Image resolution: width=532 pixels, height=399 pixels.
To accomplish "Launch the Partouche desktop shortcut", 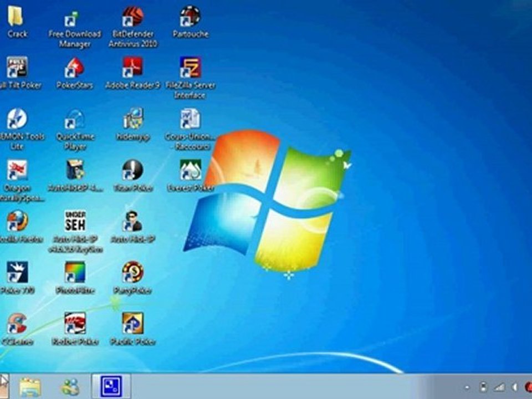I will (190, 16).
